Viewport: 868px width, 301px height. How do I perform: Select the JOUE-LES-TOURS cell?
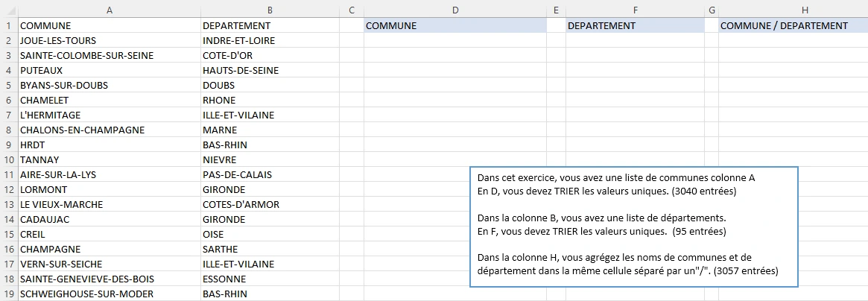pos(109,40)
